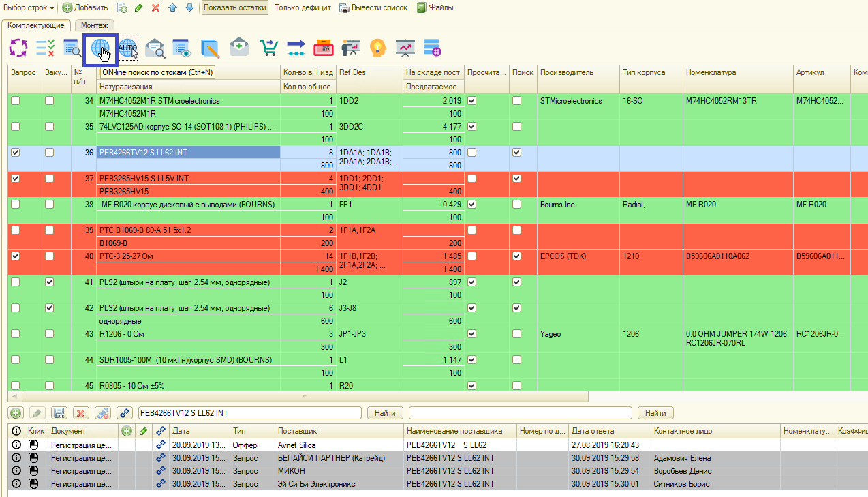The height and width of the screenshot is (497, 868).
Task: Click the yellow lightbulb head icon
Action: tap(377, 48)
